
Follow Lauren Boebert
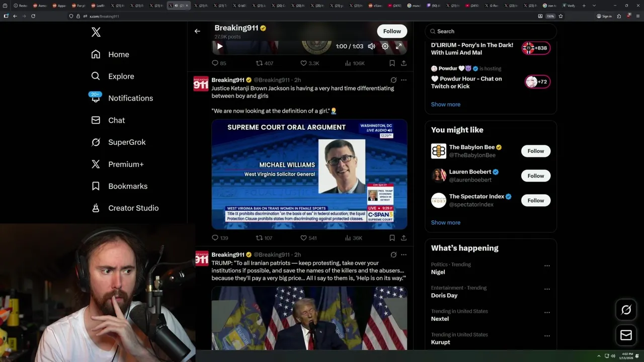tap(536, 175)
